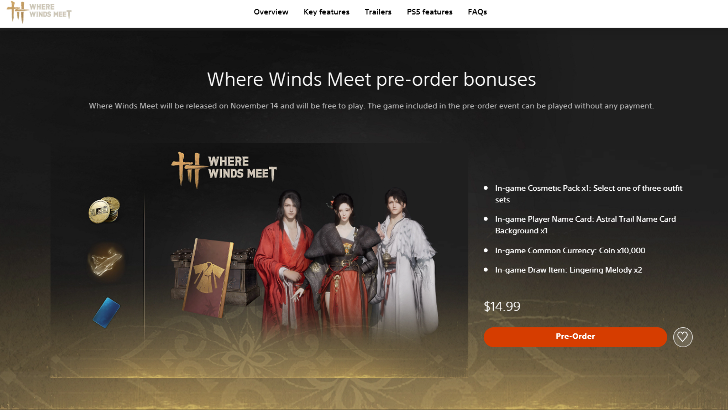Open the Overview section

(271, 12)
